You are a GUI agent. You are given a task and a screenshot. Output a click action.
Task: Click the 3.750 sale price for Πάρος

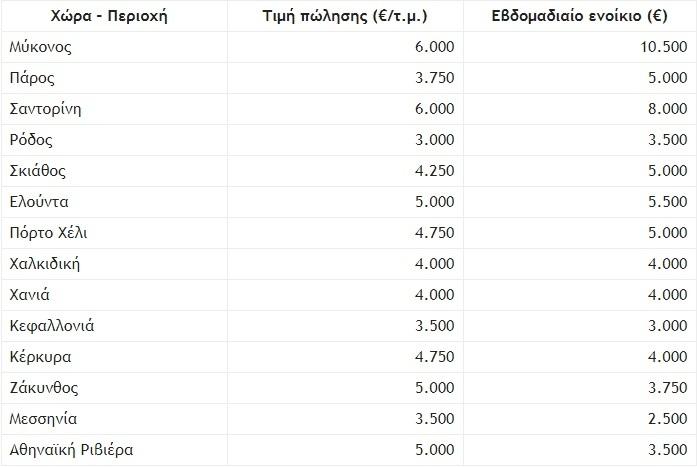(x=433, y=78)
